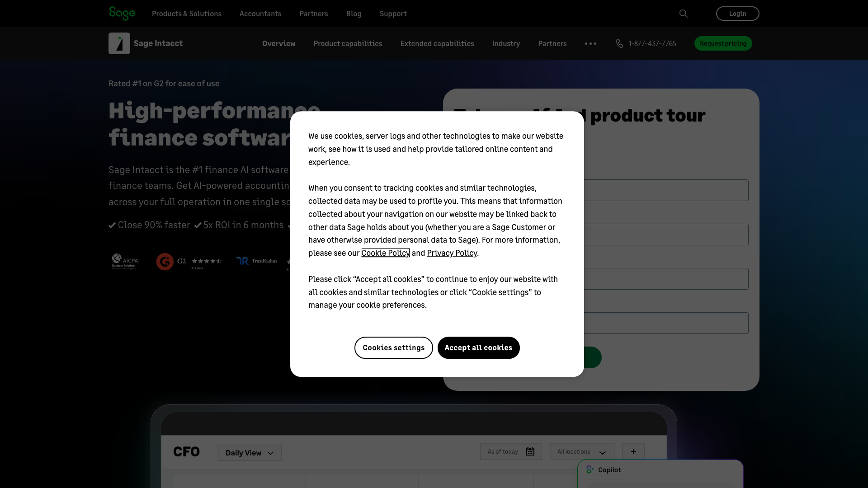Click the G2 rating badge icon
Image resolution: width=868 pixels, height=488 pixels.
click(165, 261)
